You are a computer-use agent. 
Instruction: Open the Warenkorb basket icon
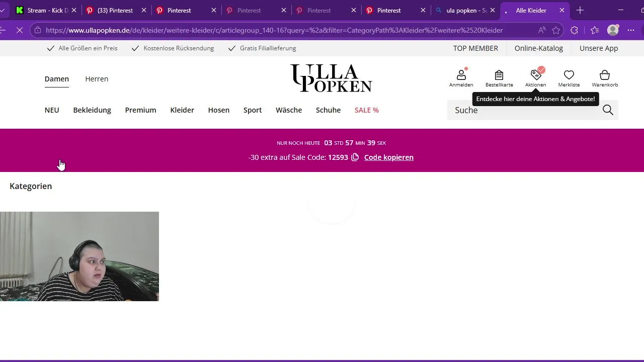605,75
